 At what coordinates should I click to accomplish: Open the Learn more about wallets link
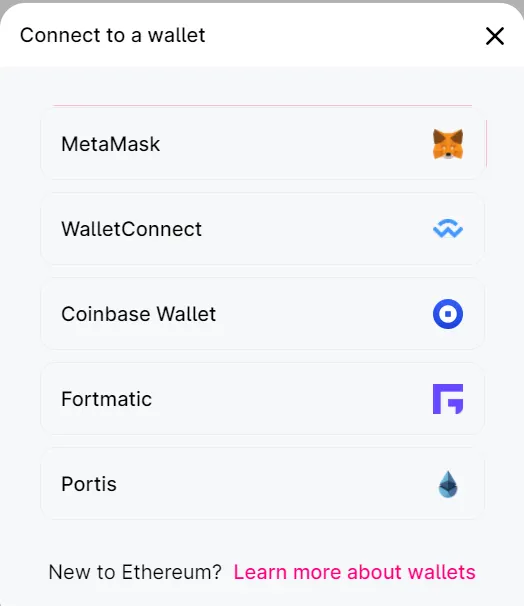[354, 572]
